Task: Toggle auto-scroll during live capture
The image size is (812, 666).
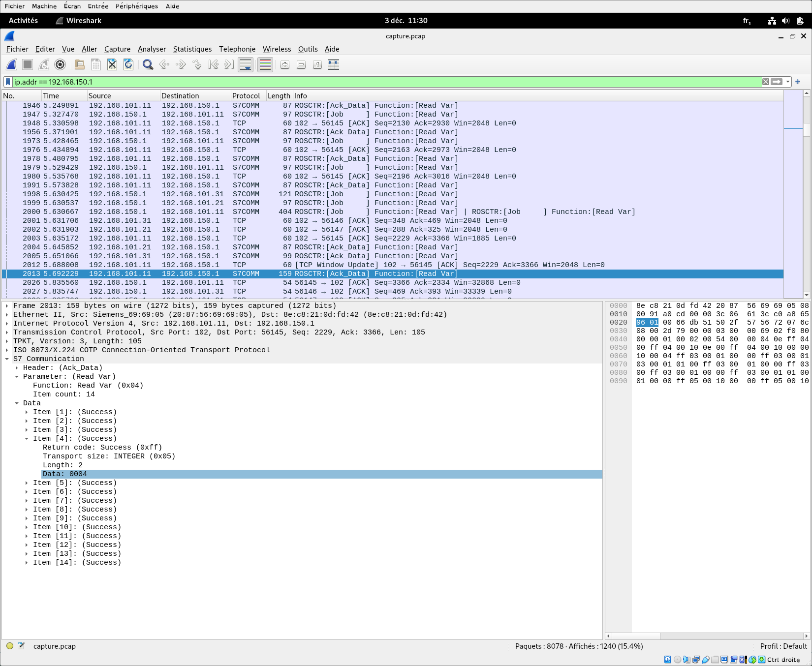Action: click(246, 64)
